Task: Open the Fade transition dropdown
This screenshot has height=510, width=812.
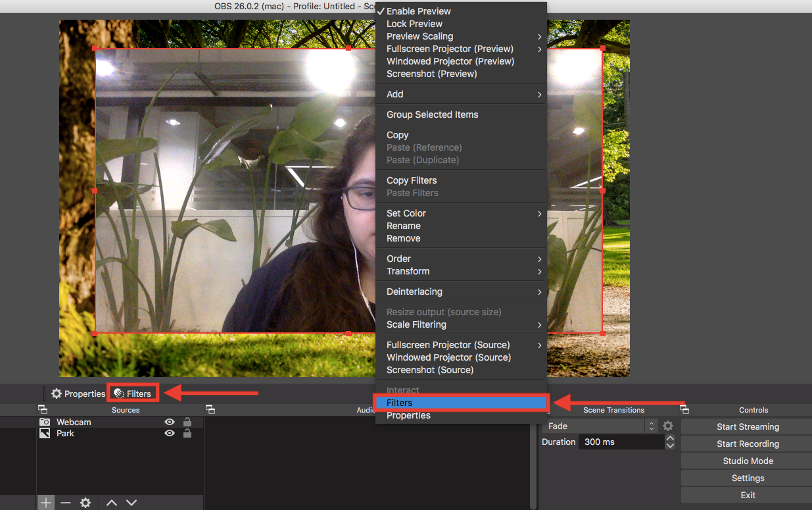Action: (601, 426)
